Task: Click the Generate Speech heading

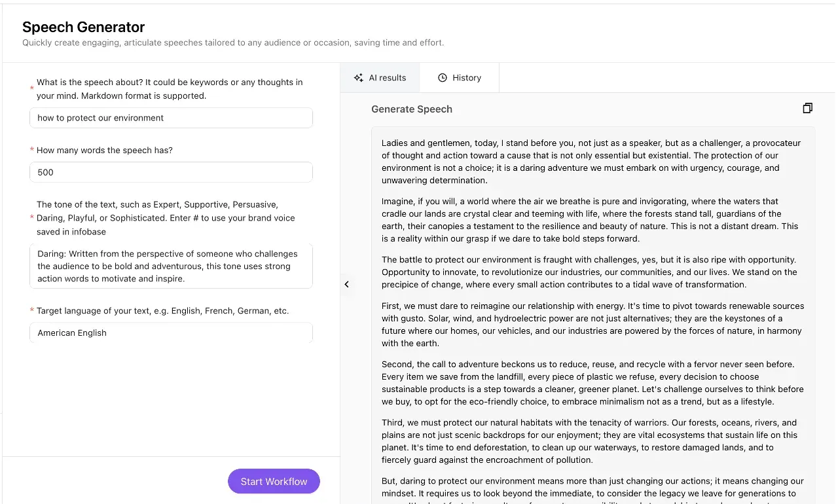Action: click(x=411, y=109)
